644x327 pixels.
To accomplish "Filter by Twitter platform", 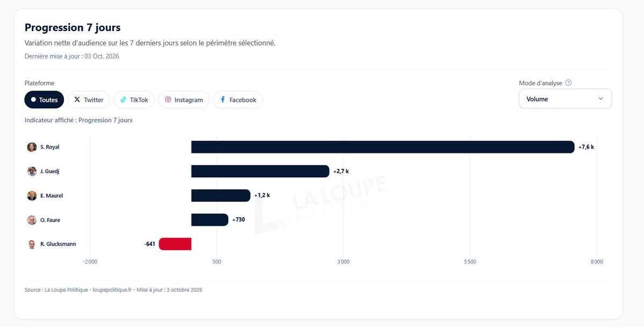I will coord(89,100).
